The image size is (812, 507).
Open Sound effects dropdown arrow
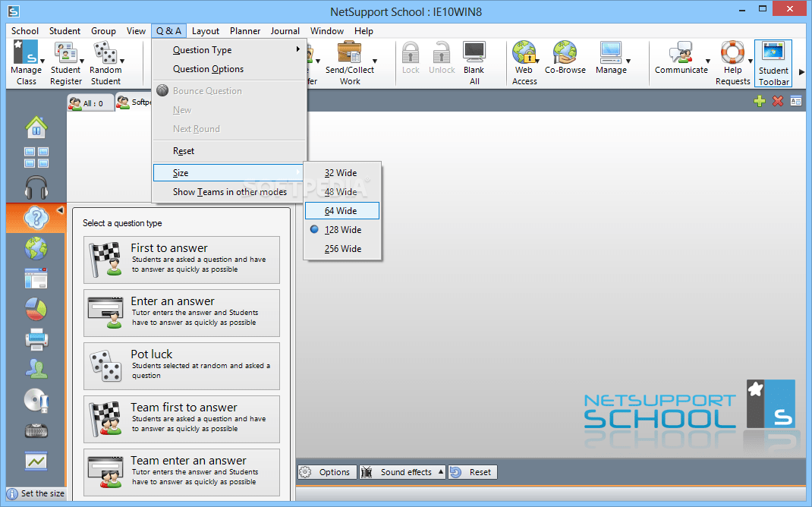click(x=441, y=472)
